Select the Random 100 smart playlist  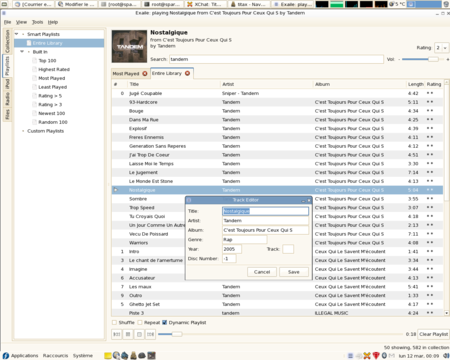[53, 122]
